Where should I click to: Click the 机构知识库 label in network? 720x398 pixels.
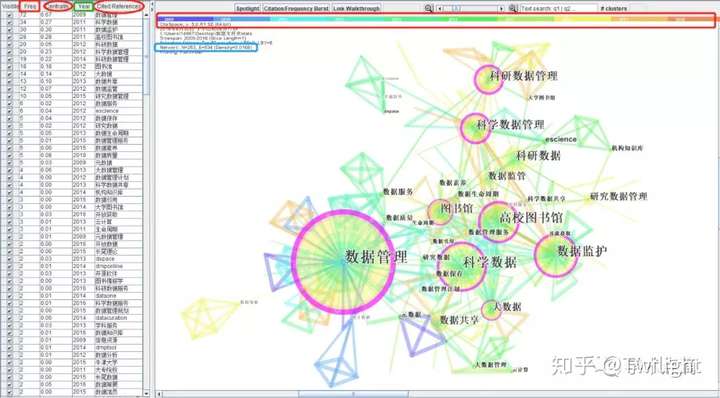point(627,148)
